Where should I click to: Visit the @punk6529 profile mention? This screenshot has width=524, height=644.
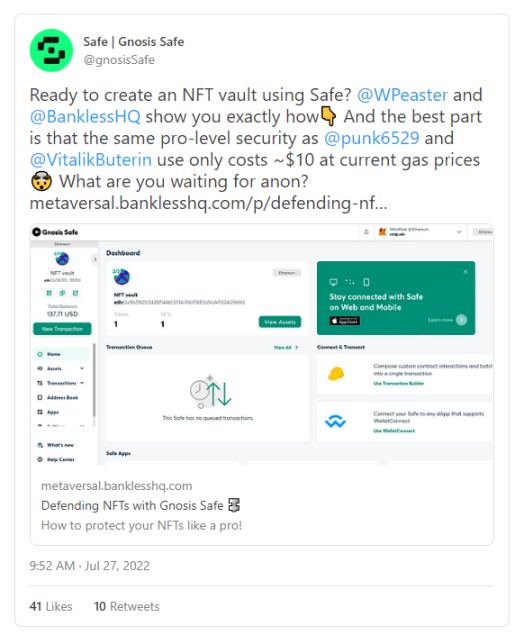coord(372,138)
